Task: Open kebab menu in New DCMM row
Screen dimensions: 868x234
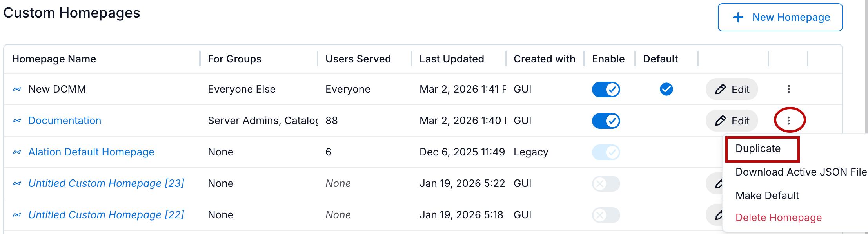Action: click(788, 89)
